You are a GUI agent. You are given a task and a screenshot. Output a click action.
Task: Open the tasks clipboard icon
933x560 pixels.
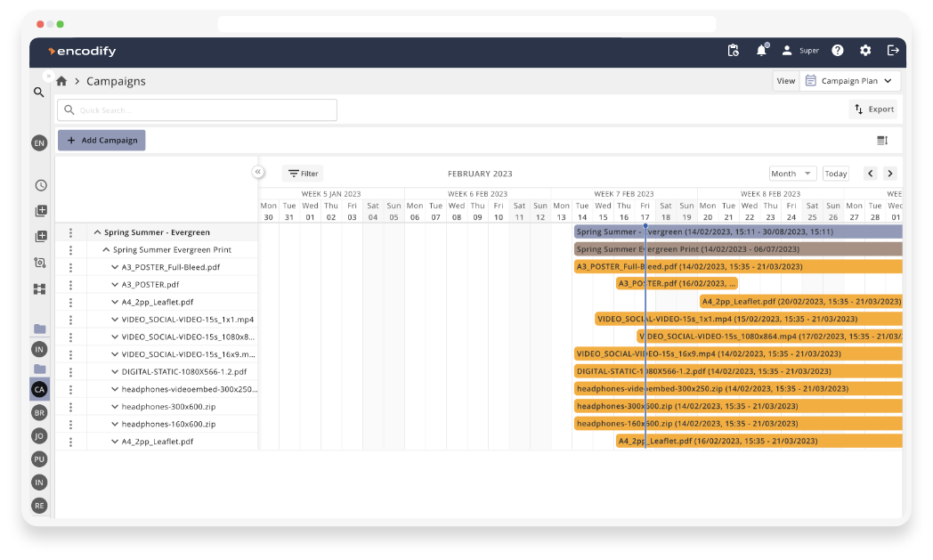point(733,51)
